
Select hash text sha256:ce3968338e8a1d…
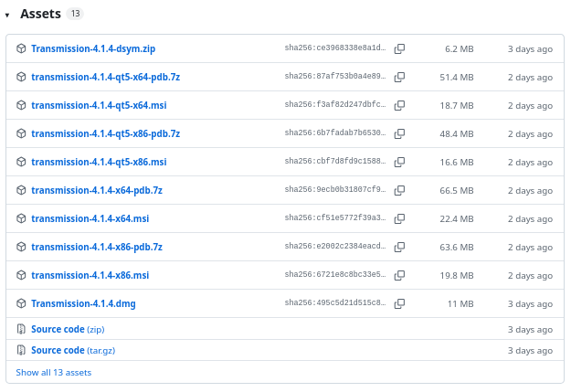tap(335, 48)
